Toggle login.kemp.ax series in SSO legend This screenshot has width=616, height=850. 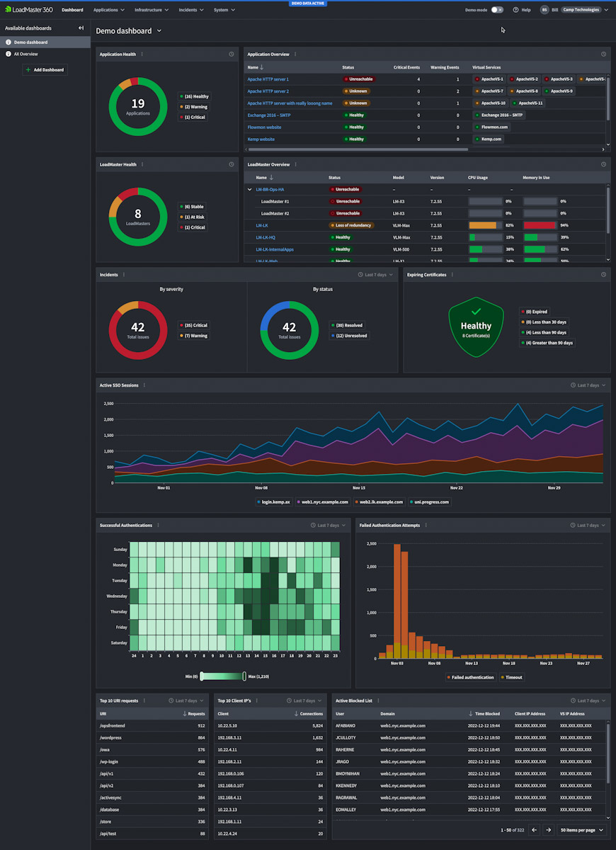[x=273, y=501]
